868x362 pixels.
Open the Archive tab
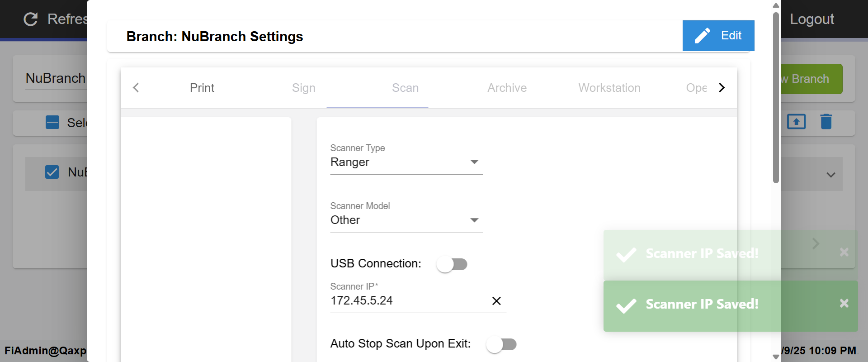pyautogui.click(x=507, y=88)
